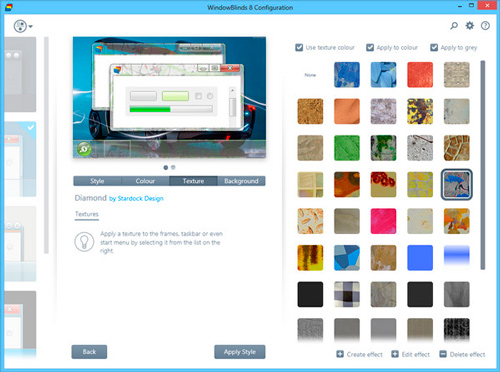Open the search magnifier icon
Screen dimensions: 500x372
[454, 25]
